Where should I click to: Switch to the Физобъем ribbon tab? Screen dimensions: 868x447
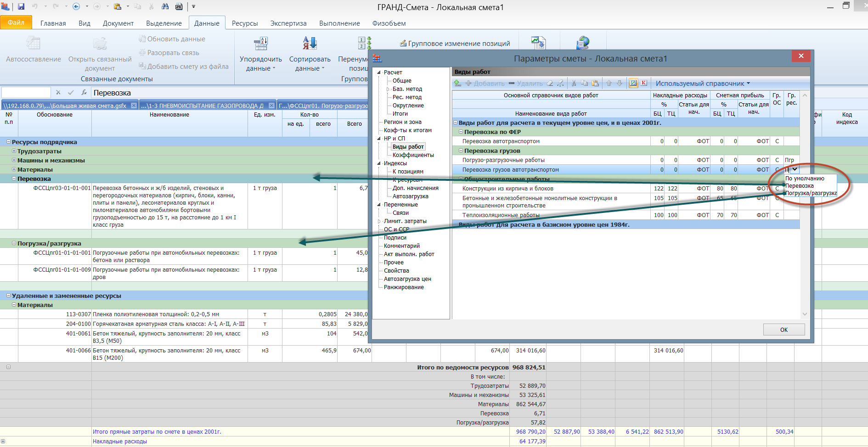389,23
